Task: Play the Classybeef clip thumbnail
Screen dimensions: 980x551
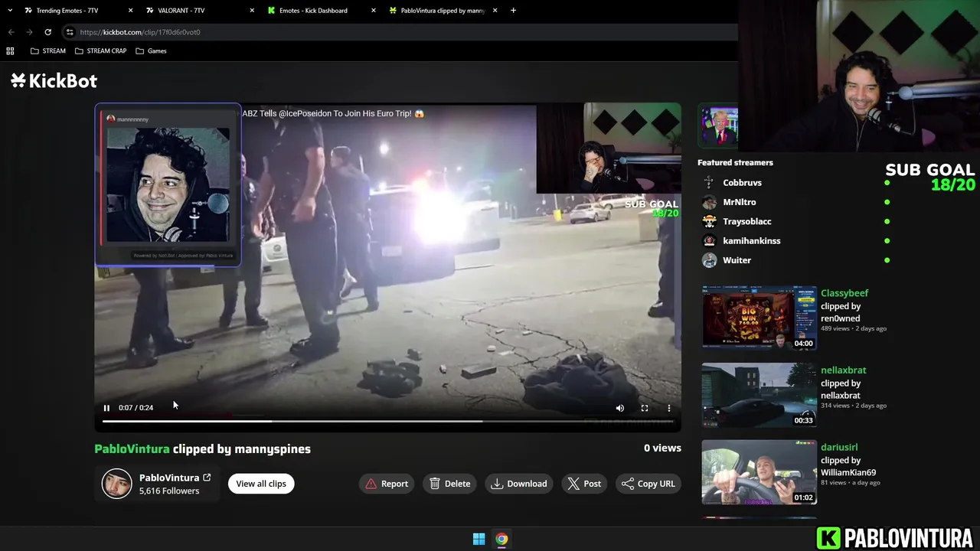Action: [x=759, y=318]
